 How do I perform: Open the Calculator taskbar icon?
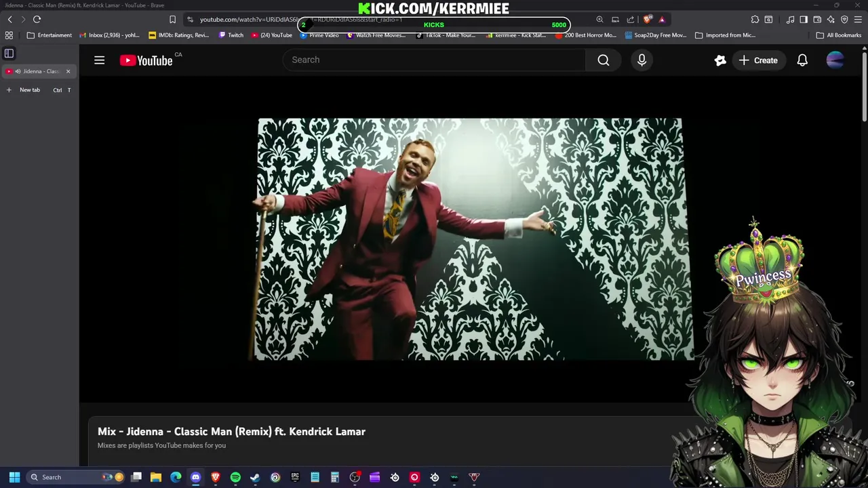coord(334,477)
